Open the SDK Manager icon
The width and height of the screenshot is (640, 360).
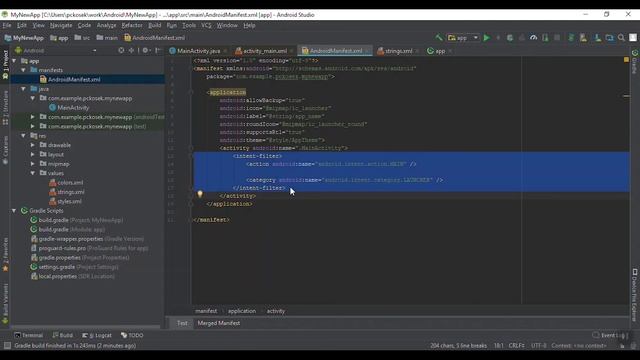pos(597,38)
